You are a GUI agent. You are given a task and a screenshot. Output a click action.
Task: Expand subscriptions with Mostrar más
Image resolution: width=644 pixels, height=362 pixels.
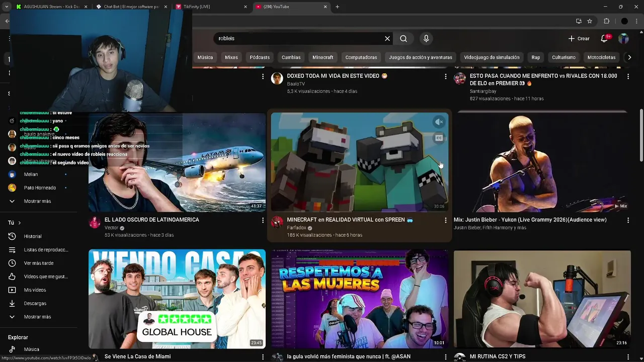[x=37, y=201]
